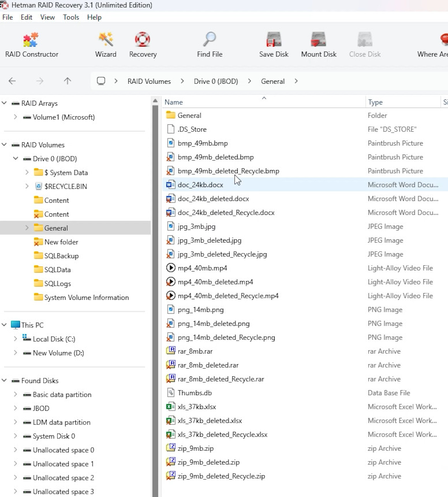Click the tree panel scrollbar up arrow
Screen dimensions: 448x497
click(x=155, y=101)
